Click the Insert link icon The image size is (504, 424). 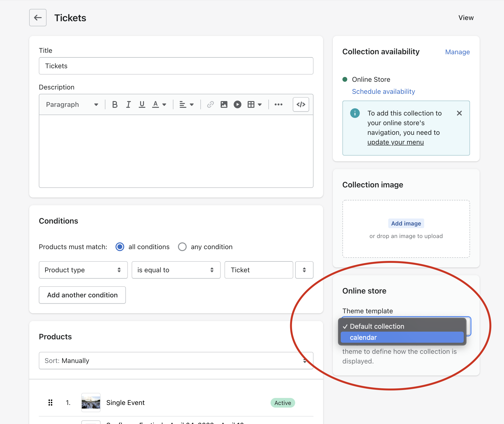[210, 104]
